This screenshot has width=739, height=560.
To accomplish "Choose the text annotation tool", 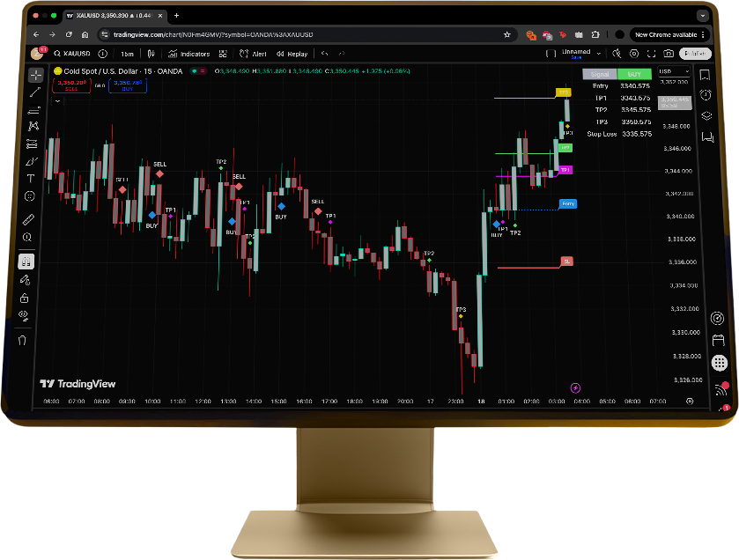I will [31, 179].
